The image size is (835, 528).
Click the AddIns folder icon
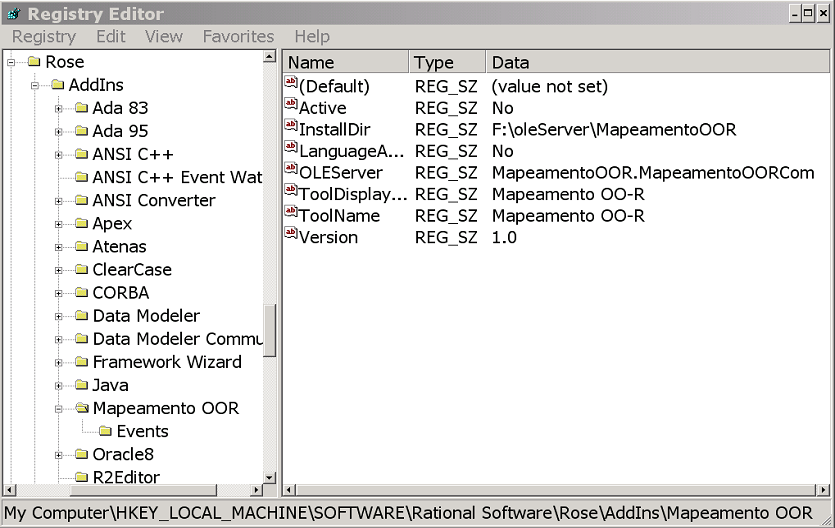click(58, 85)
